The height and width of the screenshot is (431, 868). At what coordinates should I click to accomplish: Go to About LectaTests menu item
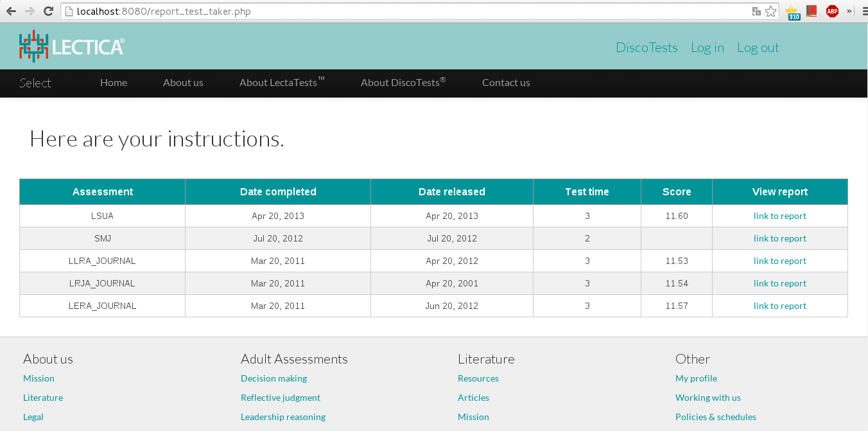pos(282,82)
